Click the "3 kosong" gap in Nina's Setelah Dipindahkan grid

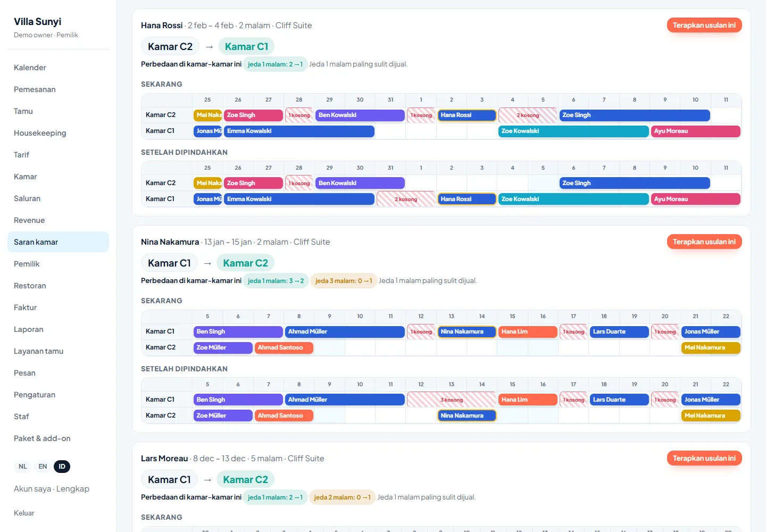[452, 400]
